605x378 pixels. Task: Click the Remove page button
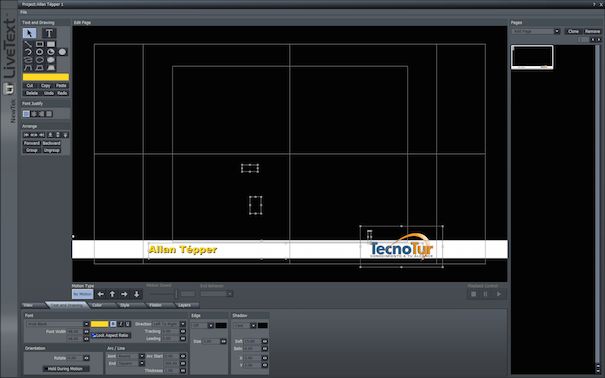point(592,31)
